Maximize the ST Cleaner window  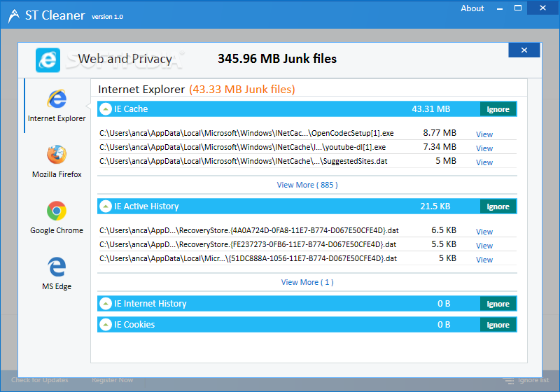pyautogui.click(x=518, y=8)
